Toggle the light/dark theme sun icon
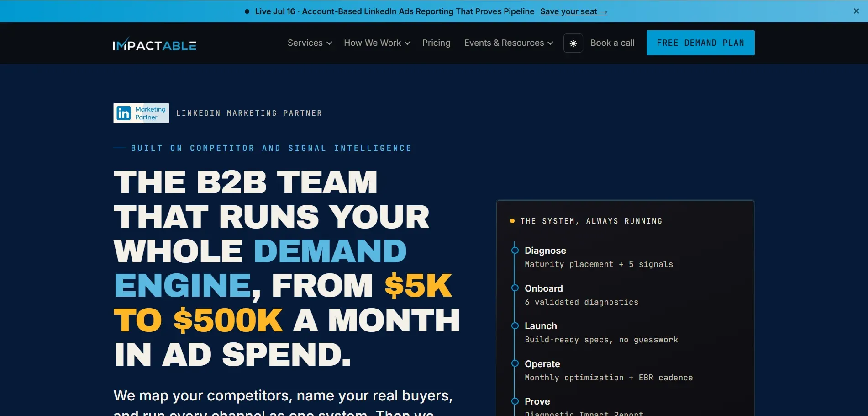 (573, 43)
